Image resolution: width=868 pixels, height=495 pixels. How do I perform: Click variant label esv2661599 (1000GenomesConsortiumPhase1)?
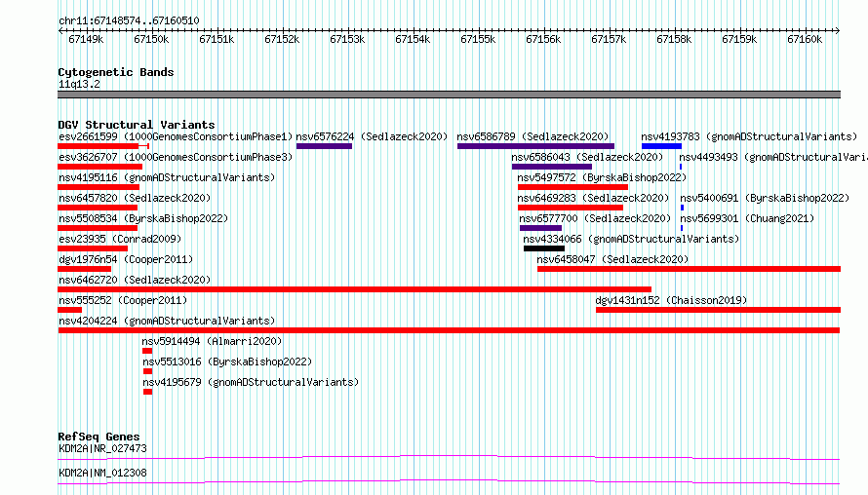pos(176,136)
